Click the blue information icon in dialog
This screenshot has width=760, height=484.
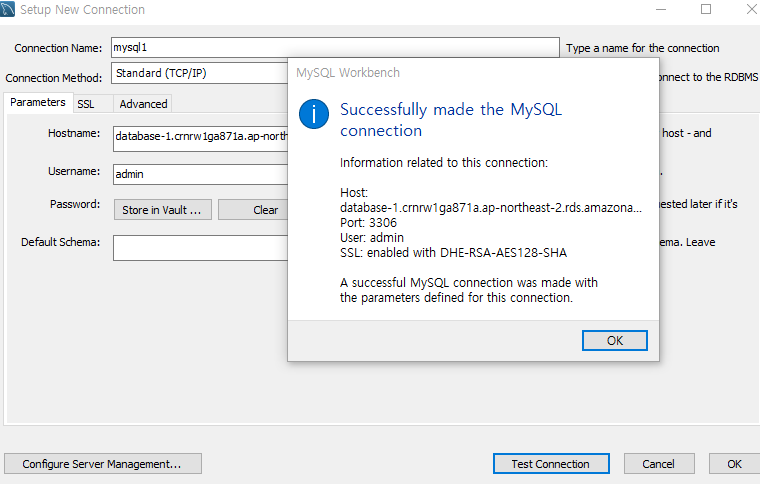pyautogui.click(x=314, y=114)
